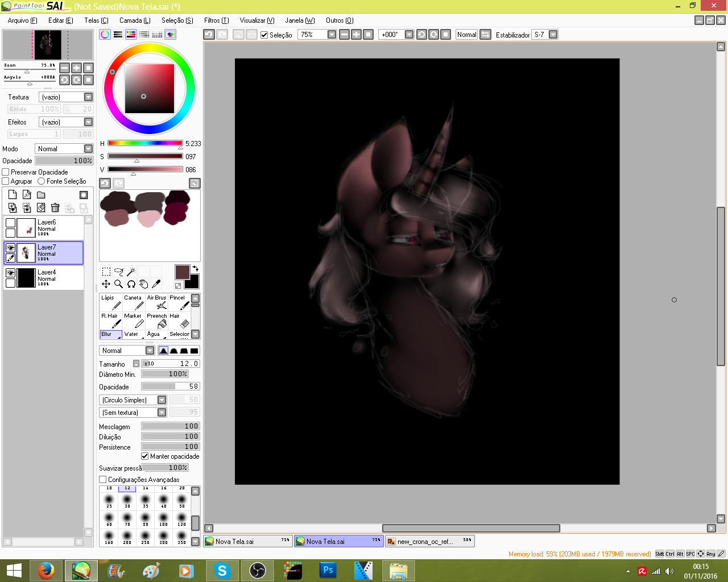The width and height of the screenshot is (728, 582).
Task: Open the Filtros menu
Action: tap(216, 20)
